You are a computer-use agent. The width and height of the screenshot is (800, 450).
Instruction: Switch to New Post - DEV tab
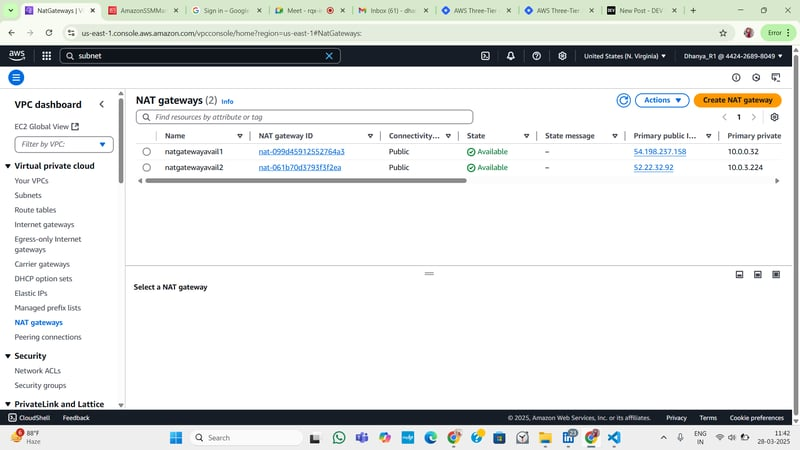pyautogui.click(x=641, y=10)
